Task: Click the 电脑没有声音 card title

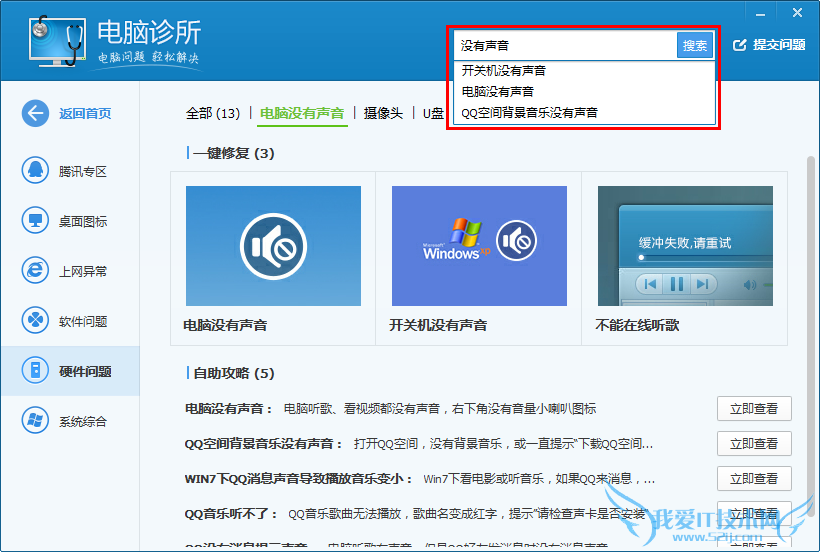Action: [225, 325]
